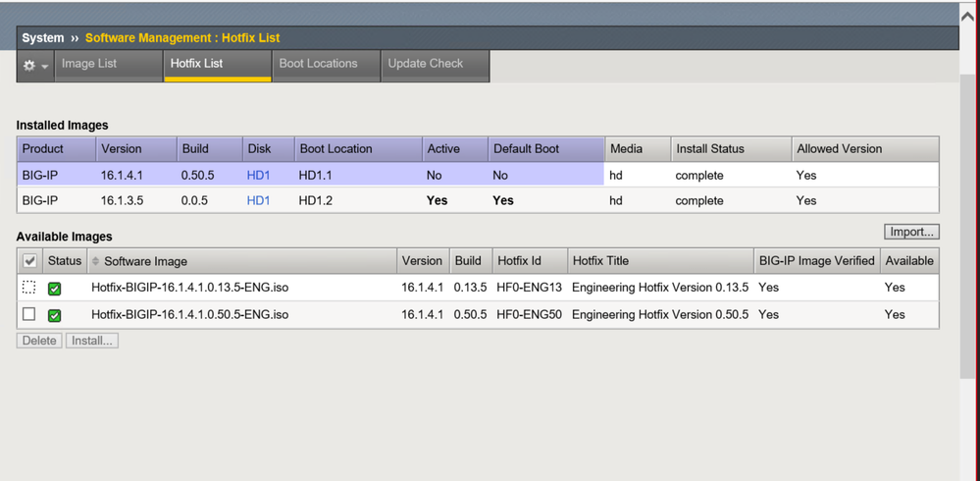Click the vertical scrollbar on the right
980x481 pixels.
[x=968, y=245]
